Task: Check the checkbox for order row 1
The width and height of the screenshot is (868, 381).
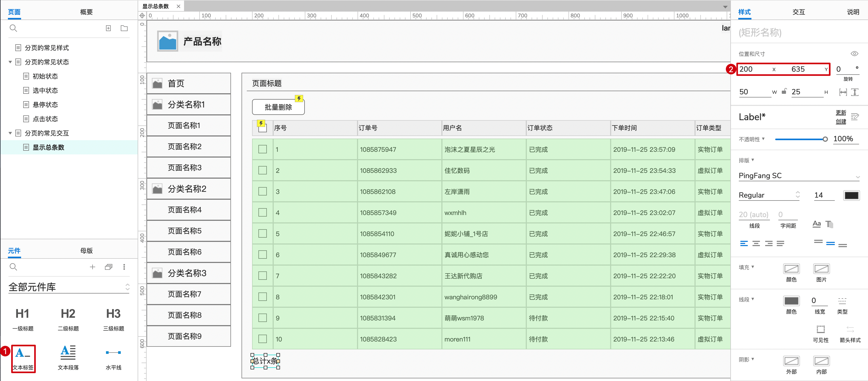Action: (263, 149)
